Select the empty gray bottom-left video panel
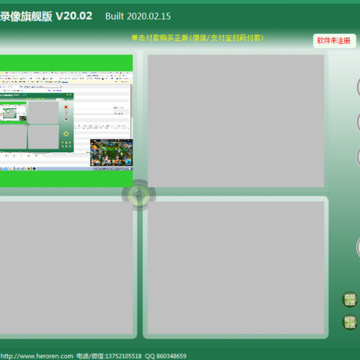The image size is (360, 360). pos(66,268)
